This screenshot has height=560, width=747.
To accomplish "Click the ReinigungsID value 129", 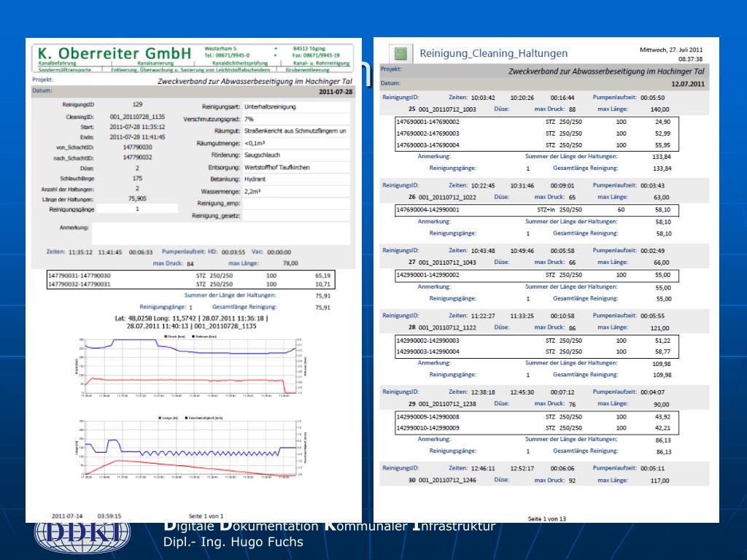I will coord(137,104).
